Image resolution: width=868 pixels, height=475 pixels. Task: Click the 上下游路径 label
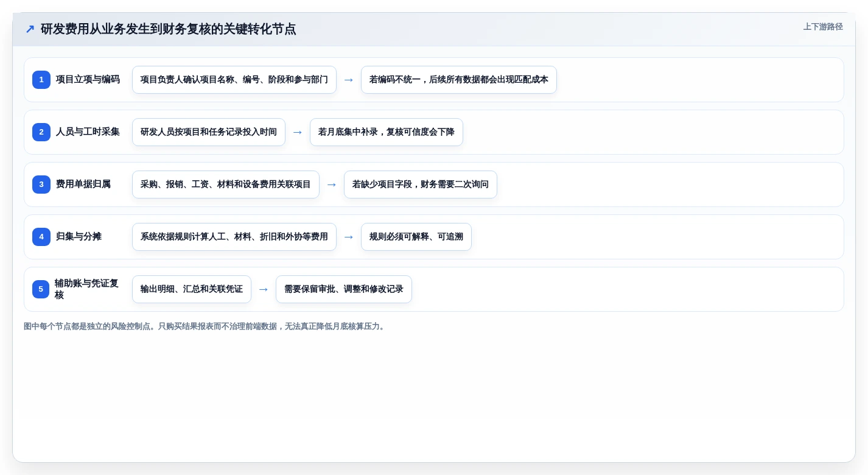click(823, 27)
